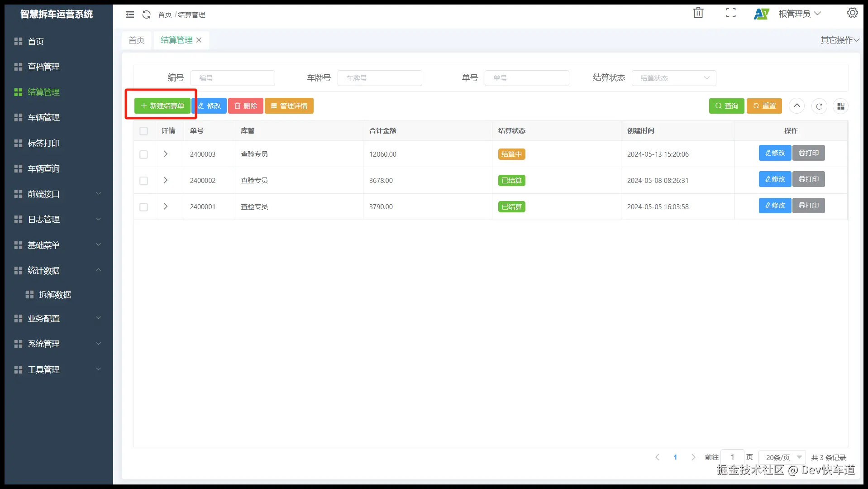The width and height of the screenshot is (868, 489).
Task: Toggle fullscreen mode icon
Action: 731,13
